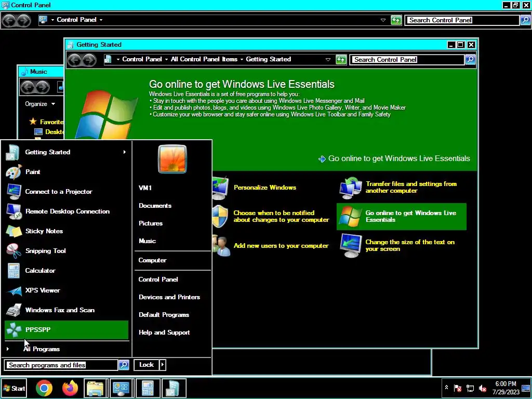Image resolution: width=532 pixels, height=399 pixels.
Task: Click search box in Getting Started window
Action: 407,60
